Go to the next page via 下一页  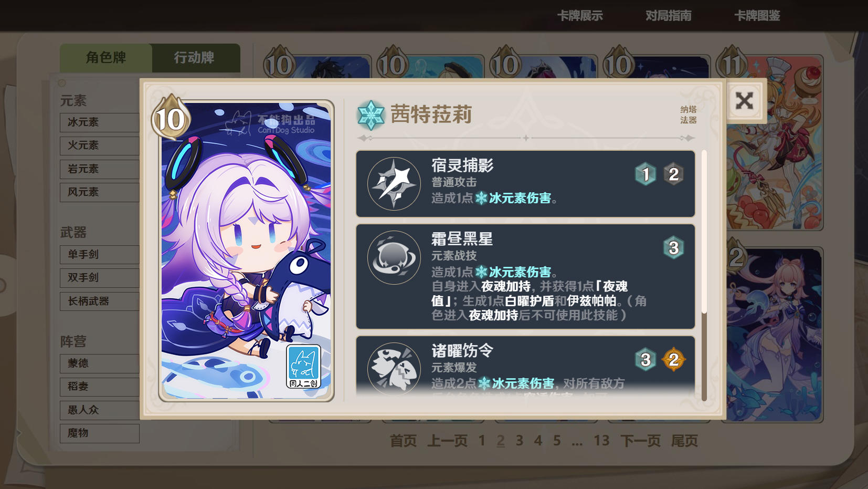(x=640, y=441)
